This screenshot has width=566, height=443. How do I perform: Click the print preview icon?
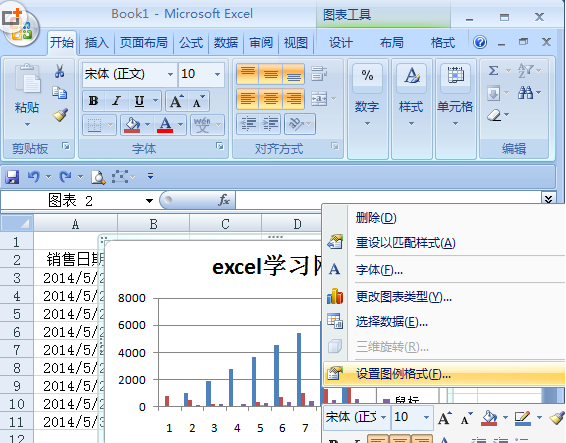[98, 177]
